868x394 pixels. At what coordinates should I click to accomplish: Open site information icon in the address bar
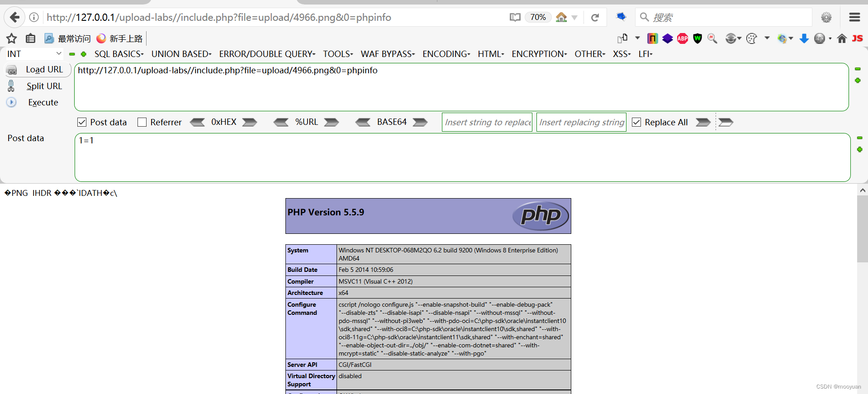click(x=34, y=17)
